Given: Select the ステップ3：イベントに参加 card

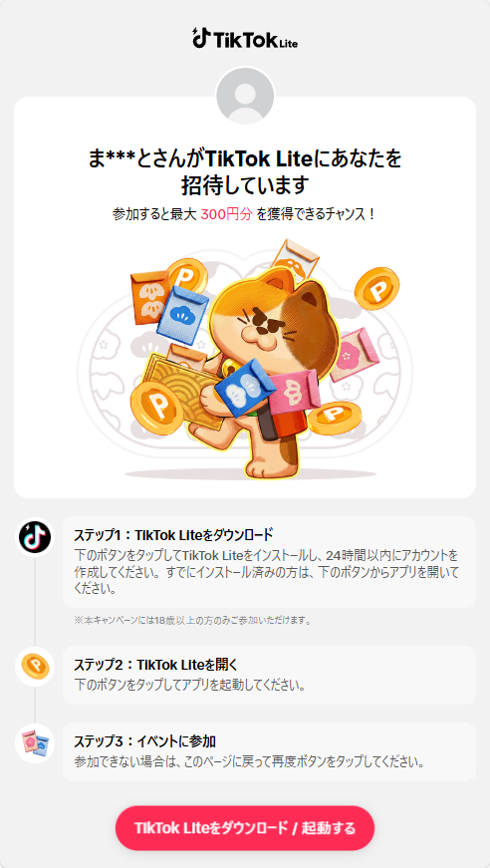Looking at the screenshot, I should coord(269,751).
